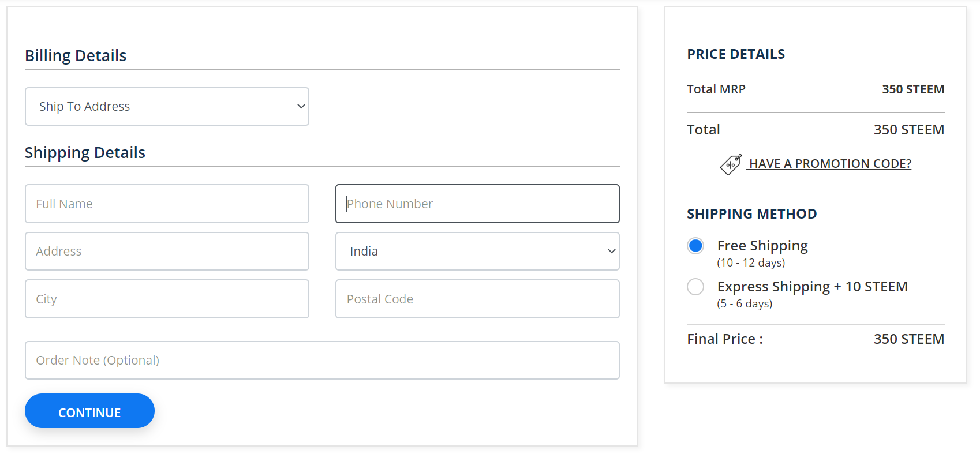This screenshot has height=454, width=980.
Task: Click into the Phone Number field
Action: pos(477,204)
